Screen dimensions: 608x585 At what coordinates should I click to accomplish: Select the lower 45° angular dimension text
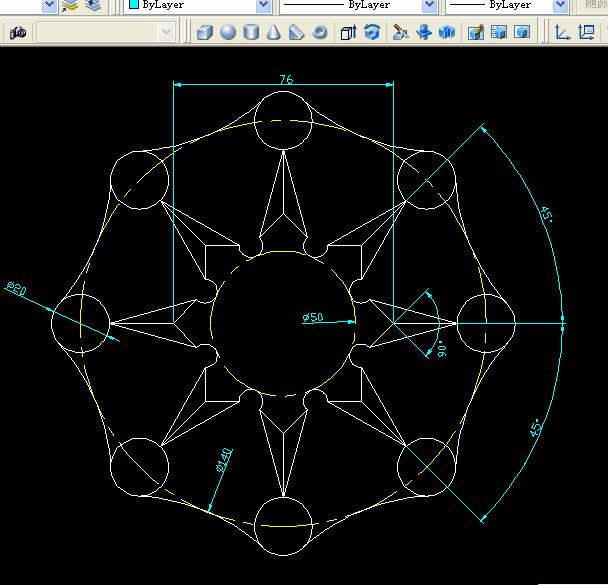[535, 428]
